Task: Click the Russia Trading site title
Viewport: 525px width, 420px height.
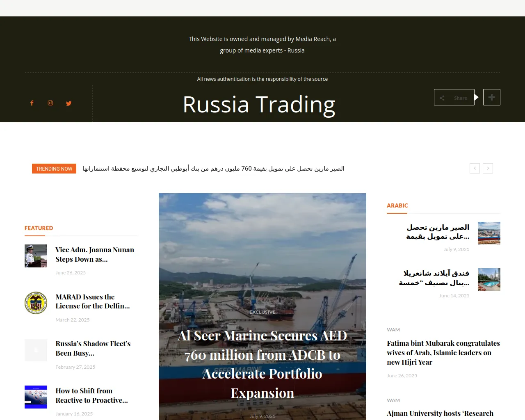Action: coord(259,105)
